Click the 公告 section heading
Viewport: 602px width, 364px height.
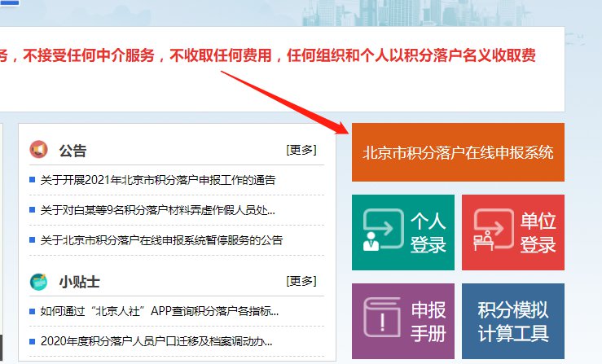pyautogui.click(x=73, y=150)
